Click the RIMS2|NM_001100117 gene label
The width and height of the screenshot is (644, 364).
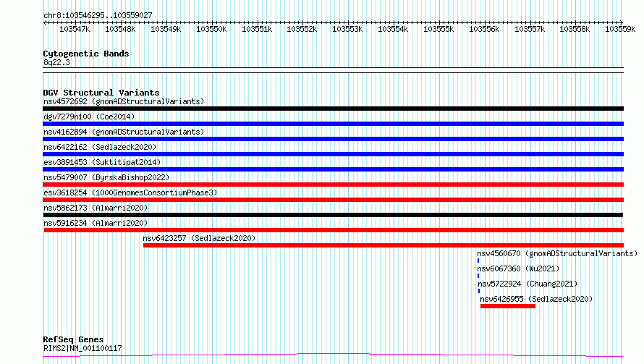point(82,348)
